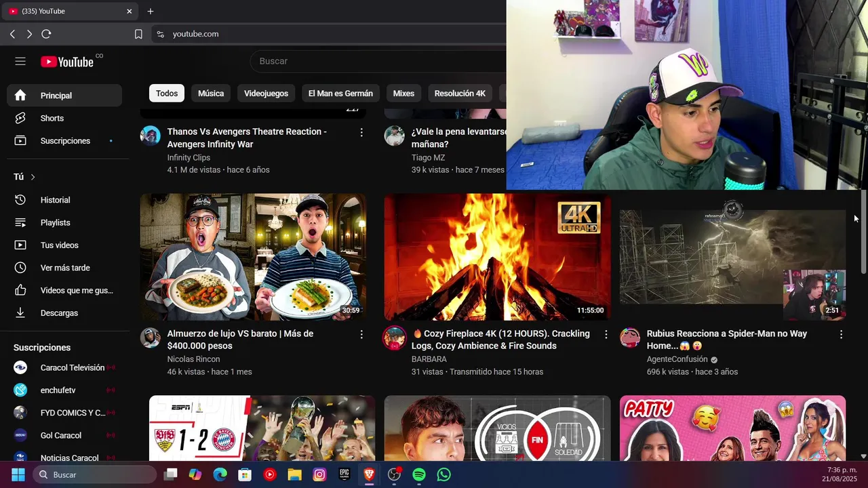This screenshot has width=868, height=488.
Task: Open AgenteConfusión channel avatar
Action: pyautogui.click(x=630, y=338)
